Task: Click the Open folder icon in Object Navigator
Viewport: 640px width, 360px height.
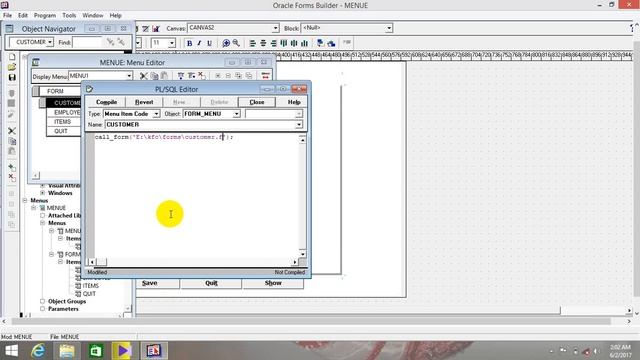Action: [12, 67]
